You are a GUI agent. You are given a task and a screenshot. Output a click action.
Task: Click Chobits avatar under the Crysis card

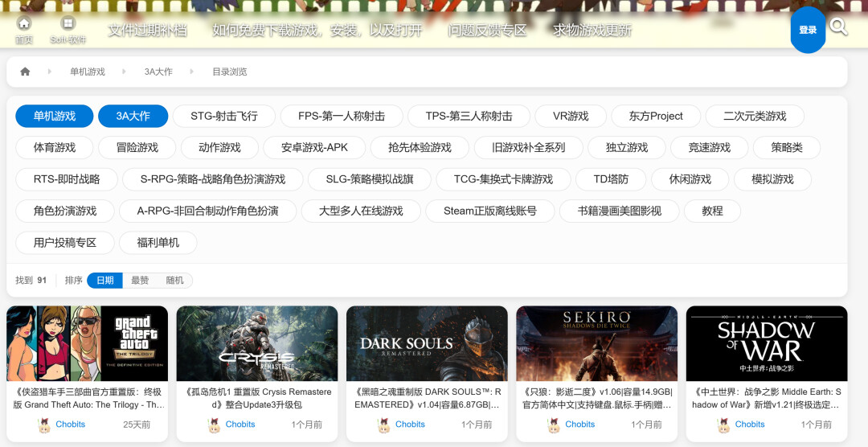pos(214,424)
